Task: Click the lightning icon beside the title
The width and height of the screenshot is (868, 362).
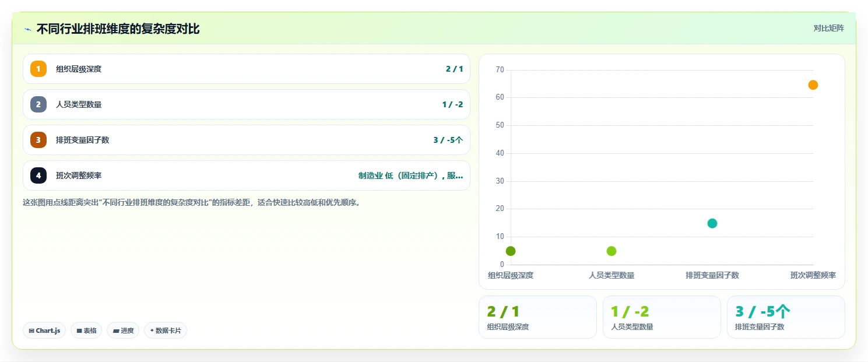Action: click(27, 29)
